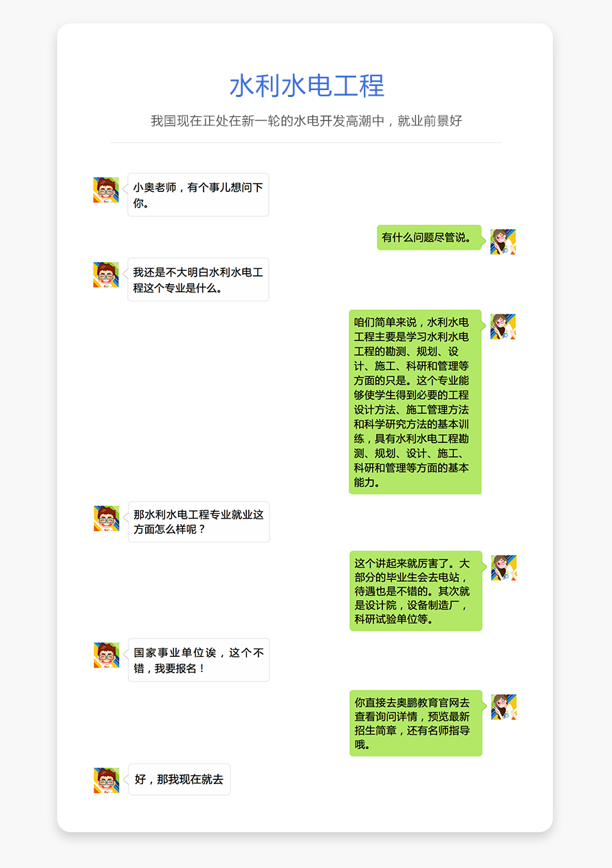Click the white bubble asking '这个专业是什么'
Screen dimensions: 612x868
click(198, 279)
